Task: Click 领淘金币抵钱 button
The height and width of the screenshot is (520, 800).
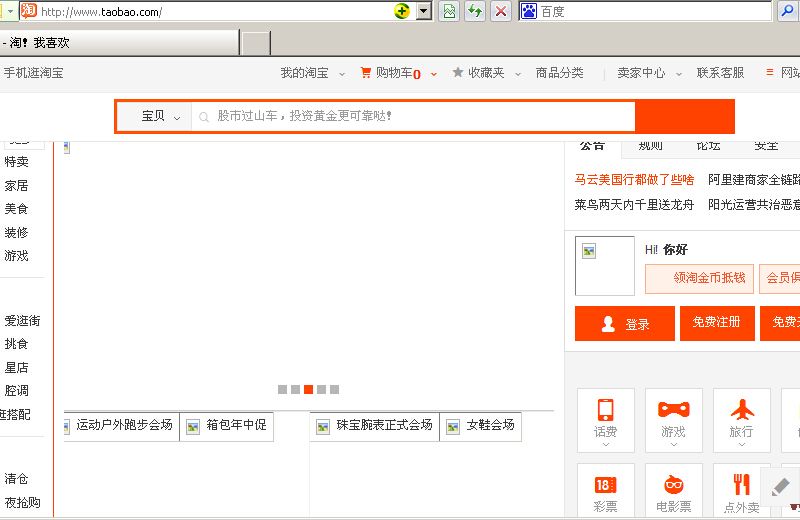Action: point(699,279)
